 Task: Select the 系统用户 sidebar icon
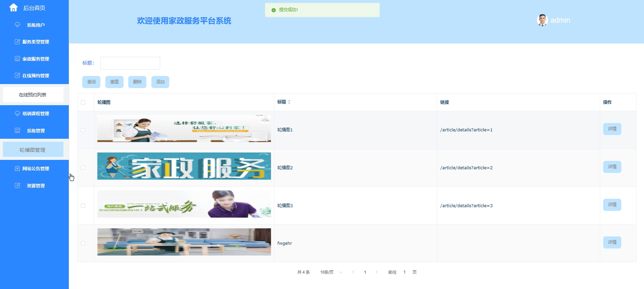[x=17, y=25]
